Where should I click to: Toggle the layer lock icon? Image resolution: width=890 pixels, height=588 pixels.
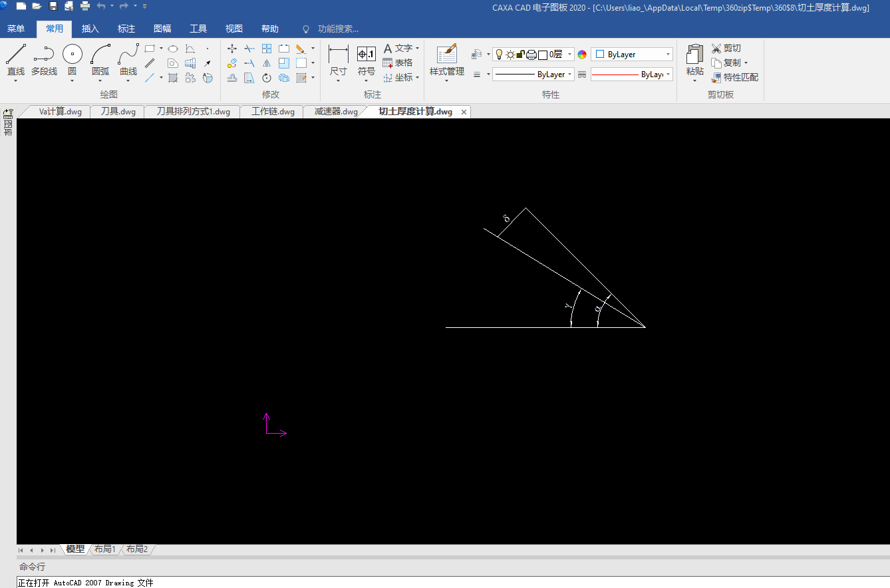(x=521, y=55)
